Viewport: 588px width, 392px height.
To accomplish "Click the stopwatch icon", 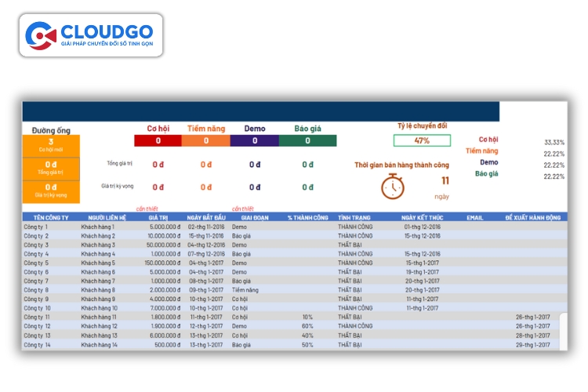I will pos(392,187).
